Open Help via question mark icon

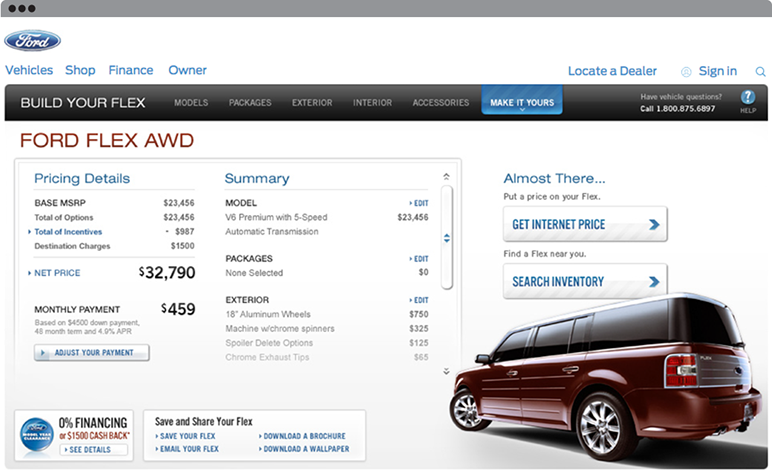click(x=747, y=97)
